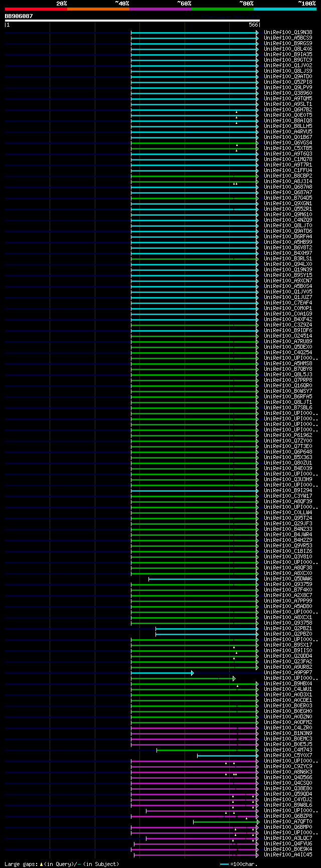321x868 pixels.
Task: Select hit UniRef100_P61962
Action: click(x=288, y=435)
